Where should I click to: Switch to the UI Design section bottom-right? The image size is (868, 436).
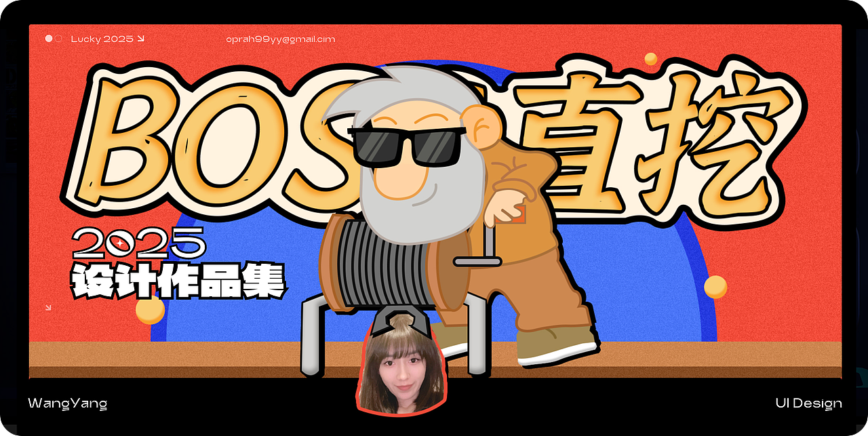click(808, 403)
